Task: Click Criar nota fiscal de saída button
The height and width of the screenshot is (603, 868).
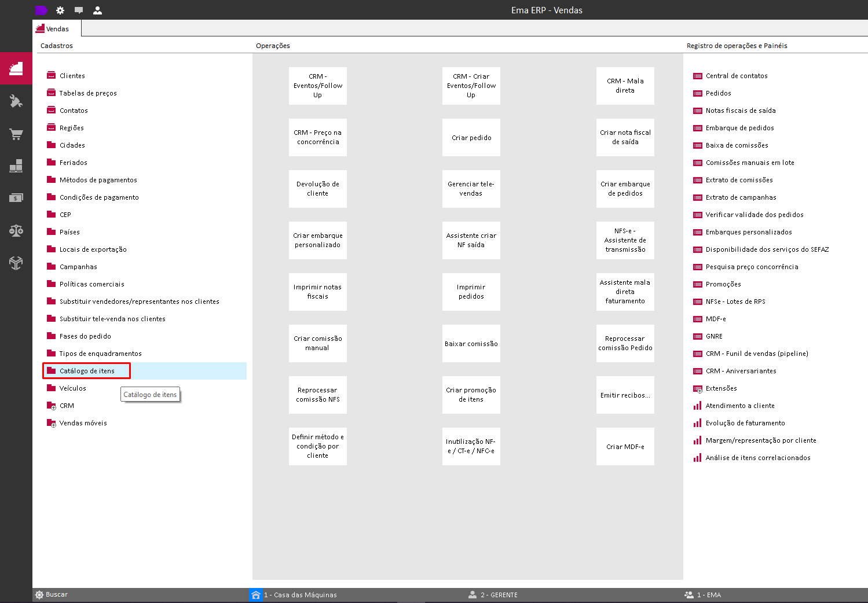Action: pos(625,137)
